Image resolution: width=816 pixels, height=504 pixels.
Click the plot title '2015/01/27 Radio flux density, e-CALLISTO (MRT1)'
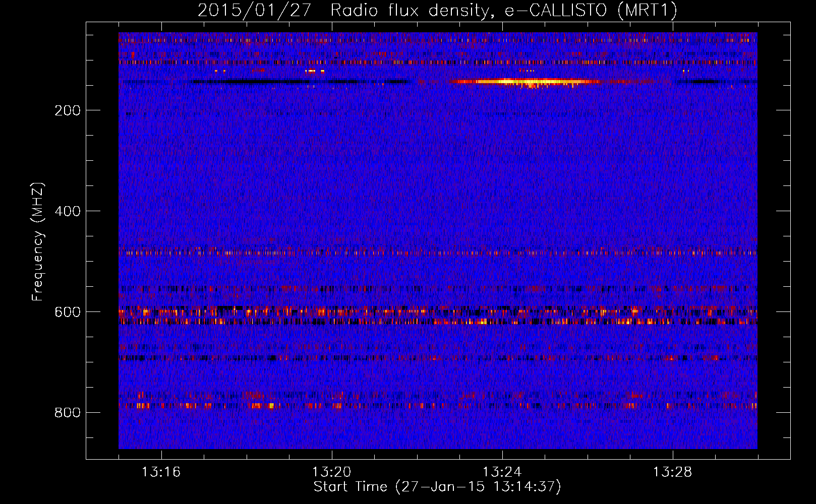click(x=437, y=10)
